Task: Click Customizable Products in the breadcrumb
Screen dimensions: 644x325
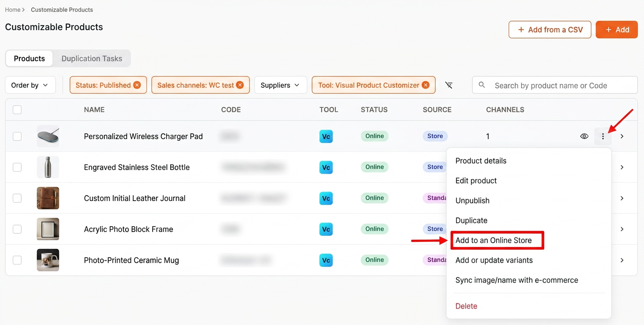Action: coord(62,10)
